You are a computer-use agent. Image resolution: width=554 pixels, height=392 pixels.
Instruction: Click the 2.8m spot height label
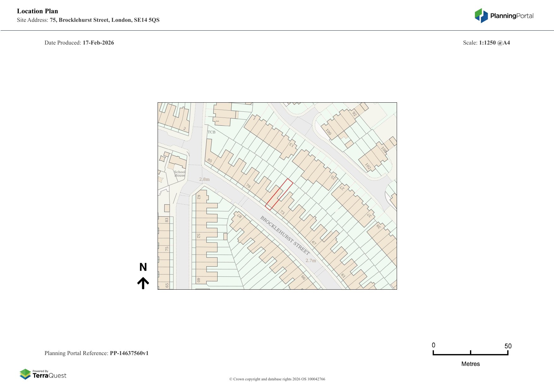pos(204,179)
